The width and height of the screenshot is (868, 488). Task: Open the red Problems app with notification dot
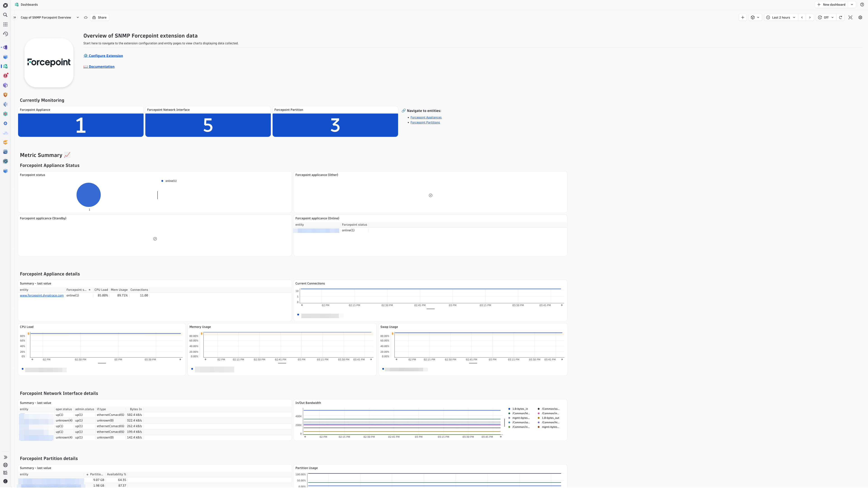(x=5, y=76)
